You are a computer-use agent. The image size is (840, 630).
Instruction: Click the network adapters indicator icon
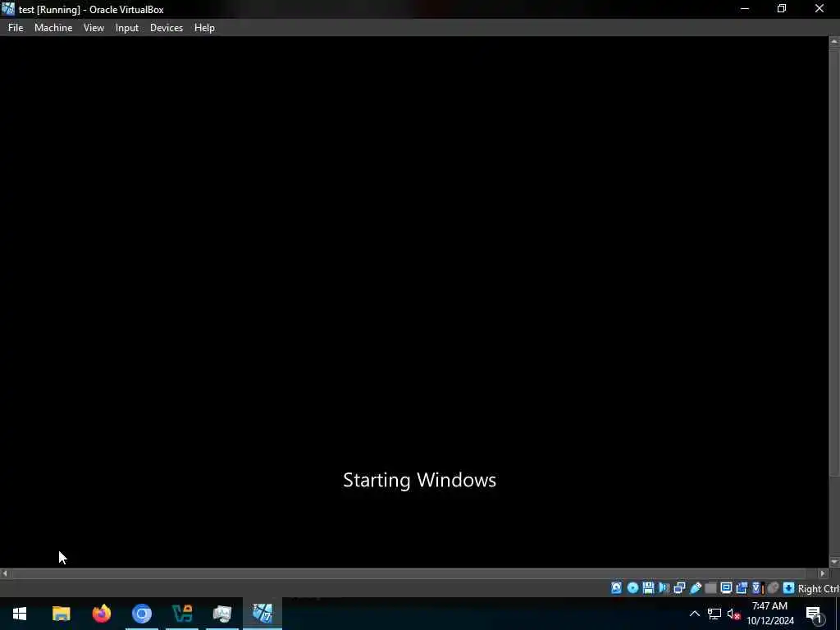coord(679,588)
